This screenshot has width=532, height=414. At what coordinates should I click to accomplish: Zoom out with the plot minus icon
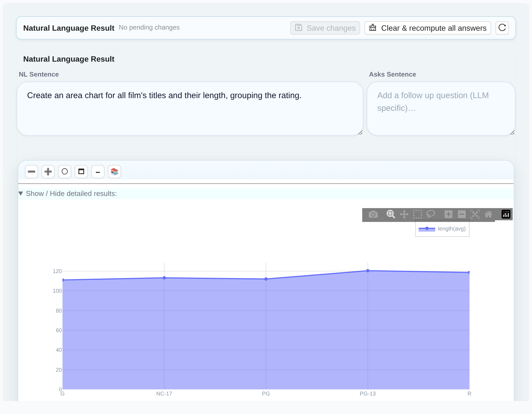[462, 214]
